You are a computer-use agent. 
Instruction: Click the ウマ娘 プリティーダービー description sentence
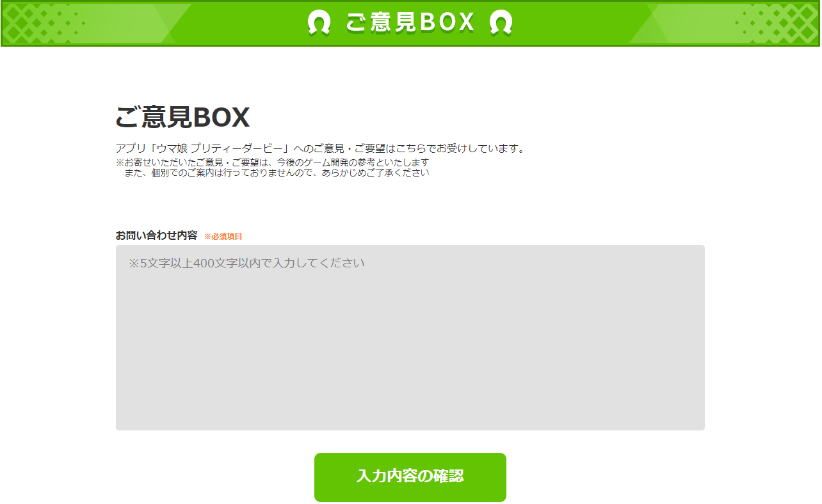point(320,148)
